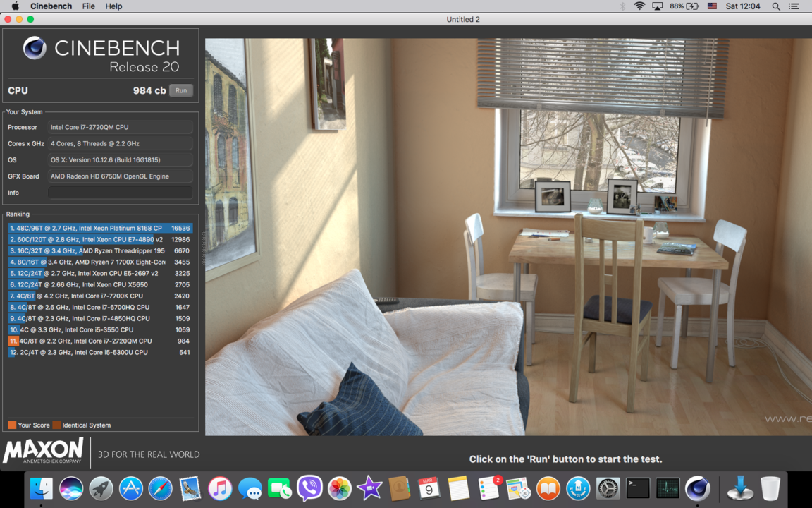Viewport: 812px width, 508px height.
Task: Open the AirPlay display menu icon
Action: [x=657, y=6]
